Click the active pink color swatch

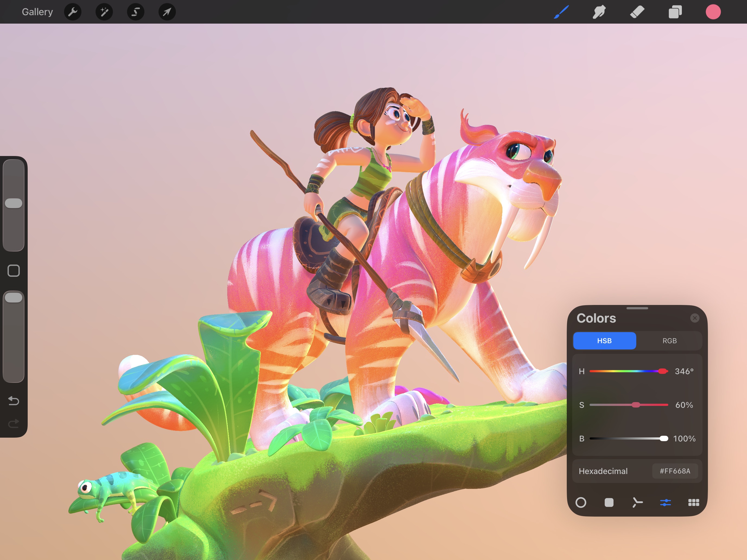click(x=713, y=12)
